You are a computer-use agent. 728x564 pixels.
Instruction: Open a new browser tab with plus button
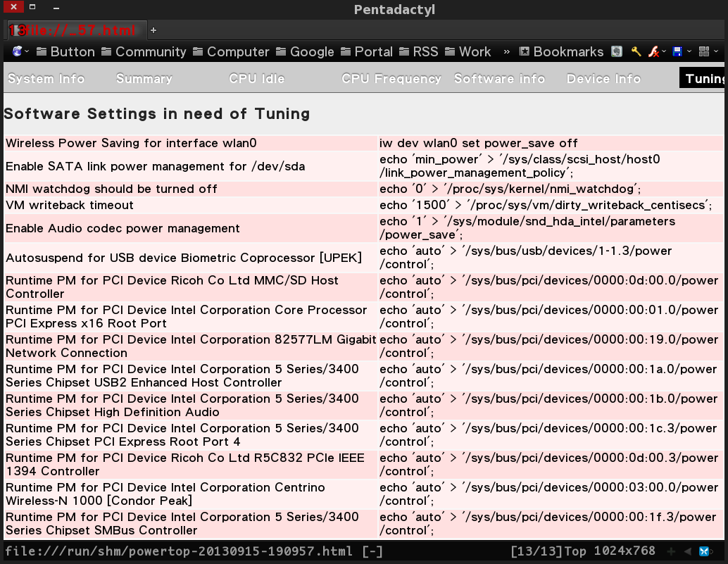153,30
